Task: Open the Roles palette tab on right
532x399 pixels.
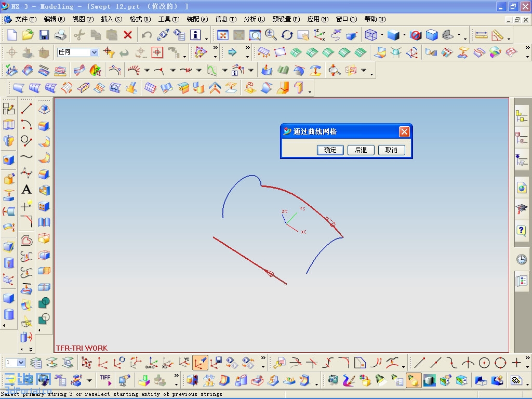Action: click(x=522, y=281)
